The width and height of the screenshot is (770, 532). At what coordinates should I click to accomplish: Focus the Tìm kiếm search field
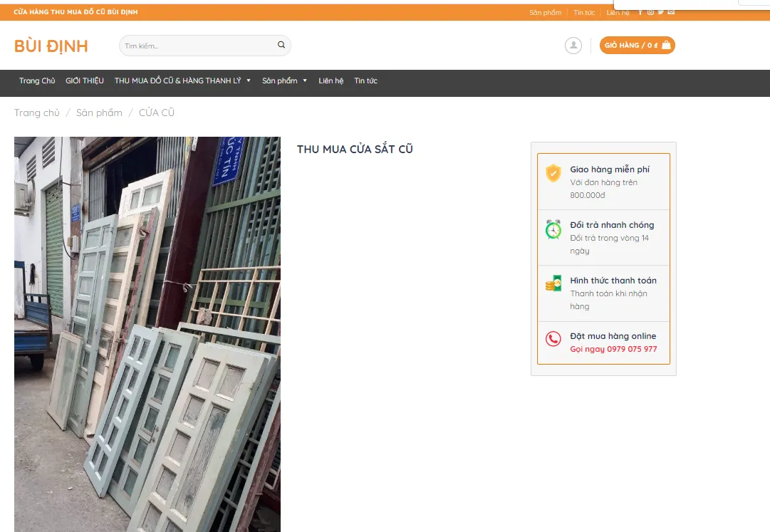click(x=198, y=46)
